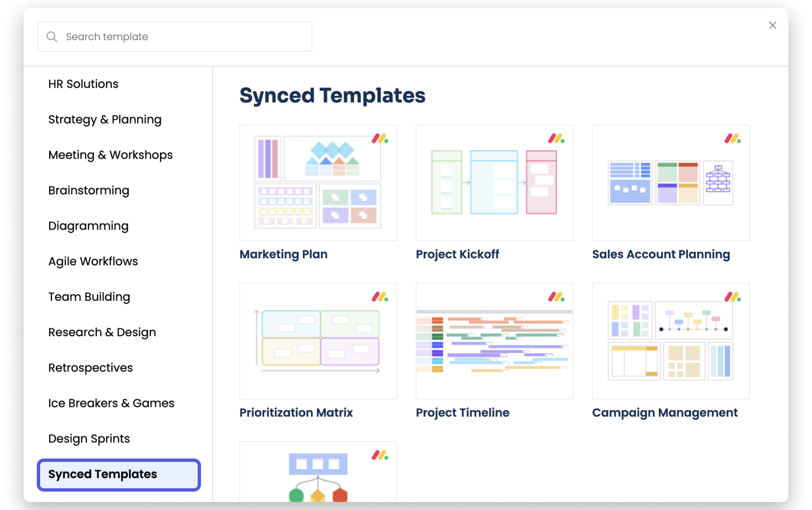The image size is (812, 510).
Task: Open the Project Timeline thumbnail
Action: pos(494,341)
